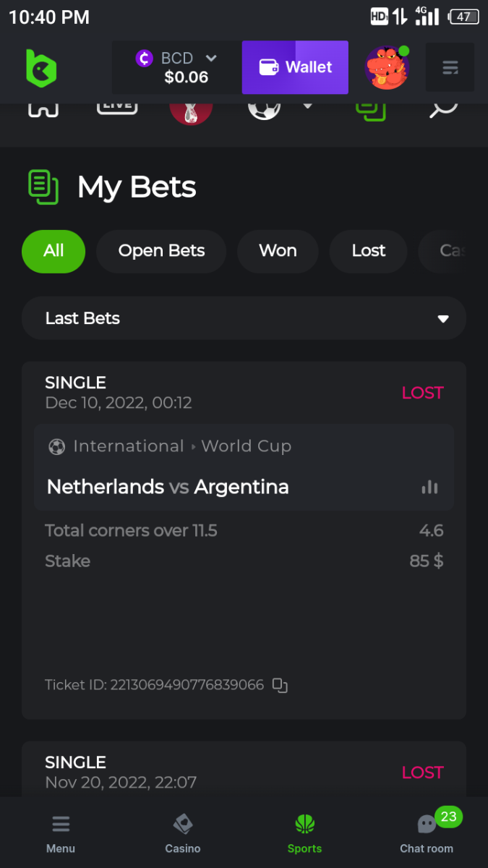488x868 pixels.
Task: Filter by Open Bets
Action: coord(161,251)
